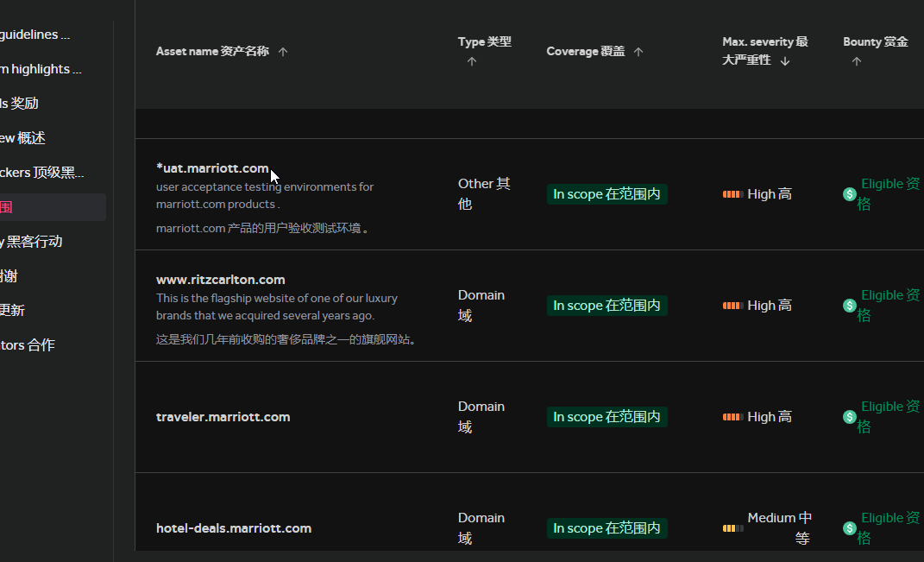Click the Eligible label for hotel-deals.marriott.com

tap(889, 528)
